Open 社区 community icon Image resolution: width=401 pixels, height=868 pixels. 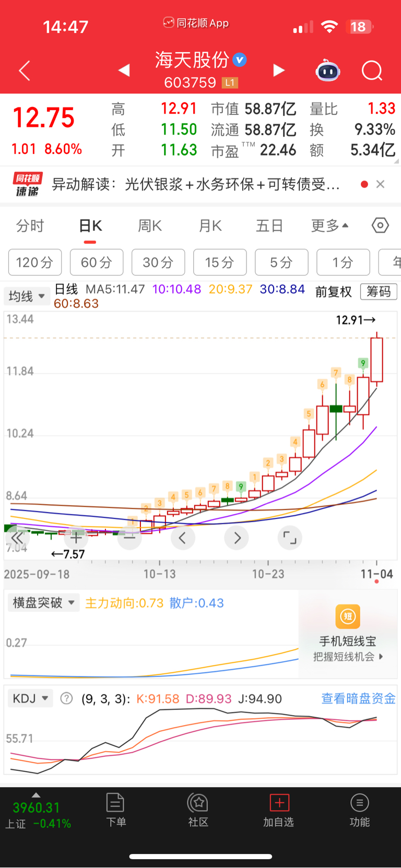198,803
